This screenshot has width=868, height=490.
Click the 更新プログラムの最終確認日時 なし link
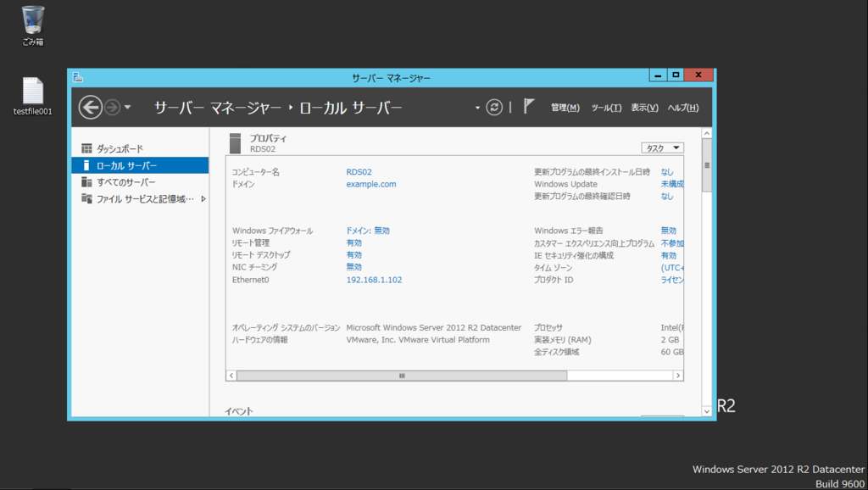tap(667, 196)
